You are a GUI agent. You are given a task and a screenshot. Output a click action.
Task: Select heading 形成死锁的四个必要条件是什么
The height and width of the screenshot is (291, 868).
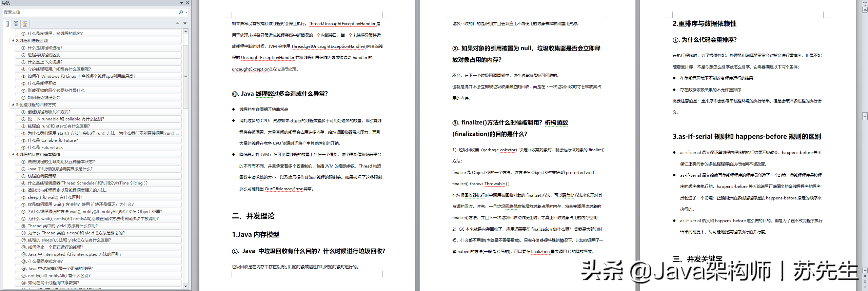pos(98,91)
